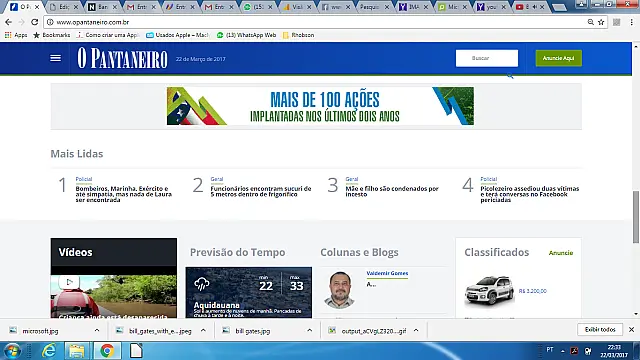Switch to the N-icon Ban tab
The width and height of the screenshot is (640, 360).
click(x=102, y=7)
